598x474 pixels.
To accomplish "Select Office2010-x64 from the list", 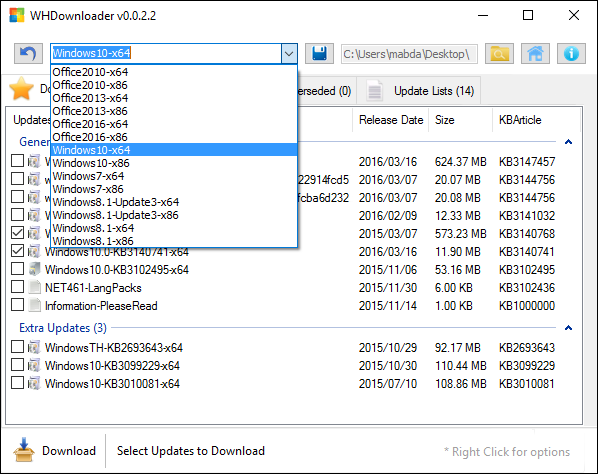I will coord(174,72).
